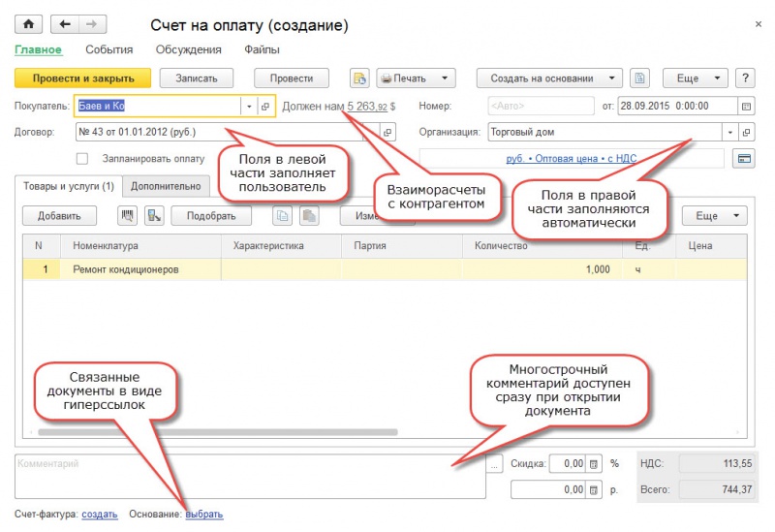Click the Цена column header
Viewport: 775px width, 532px height.
711,246
